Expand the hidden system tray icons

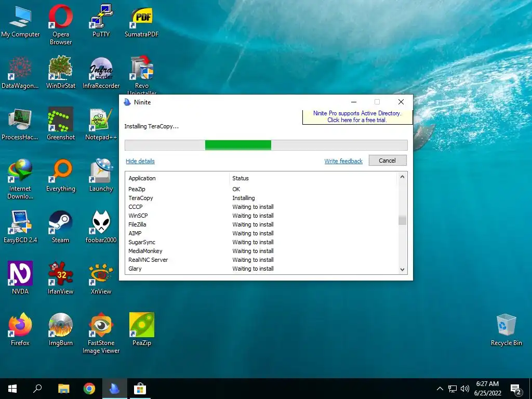coord(440,389)
